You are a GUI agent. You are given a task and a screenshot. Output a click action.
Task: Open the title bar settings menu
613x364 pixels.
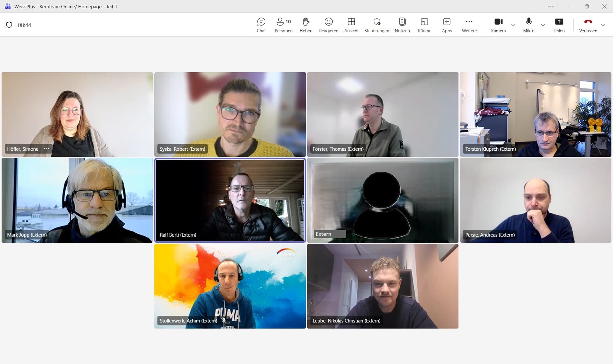click(x=551, y=6)
